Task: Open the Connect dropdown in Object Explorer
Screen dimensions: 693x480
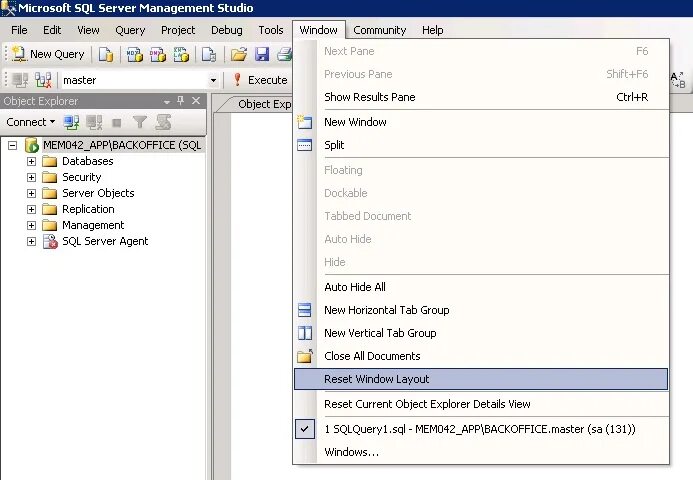Action: (x=30, y=122)
